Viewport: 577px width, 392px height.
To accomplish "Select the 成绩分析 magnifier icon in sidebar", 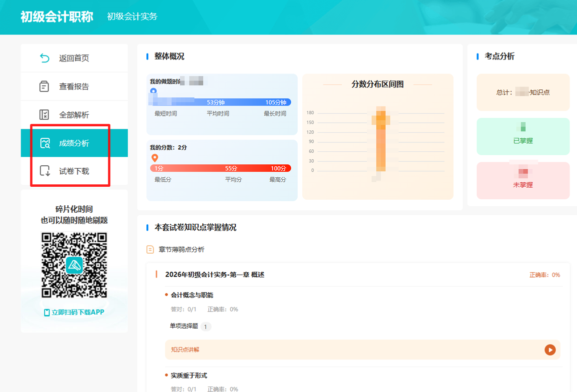I will click(x=45, y=142).
